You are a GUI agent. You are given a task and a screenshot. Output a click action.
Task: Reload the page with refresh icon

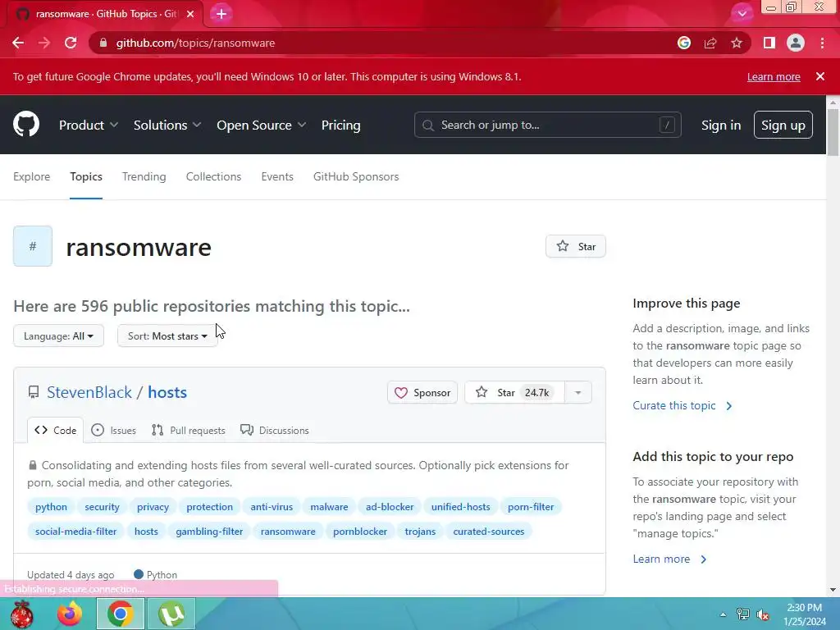click(x=71, y=43)
